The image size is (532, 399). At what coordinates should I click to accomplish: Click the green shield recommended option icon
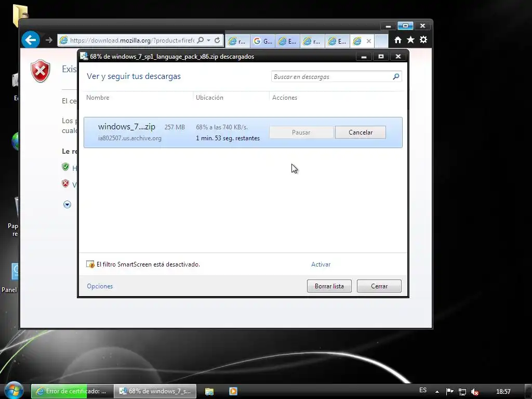click(x=65, y=167)
